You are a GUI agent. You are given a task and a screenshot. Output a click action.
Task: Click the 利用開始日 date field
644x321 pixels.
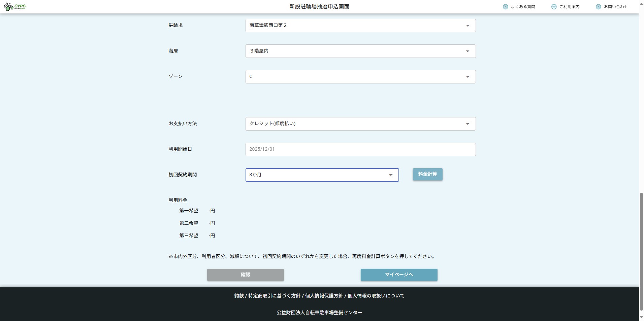coord(360,149)
